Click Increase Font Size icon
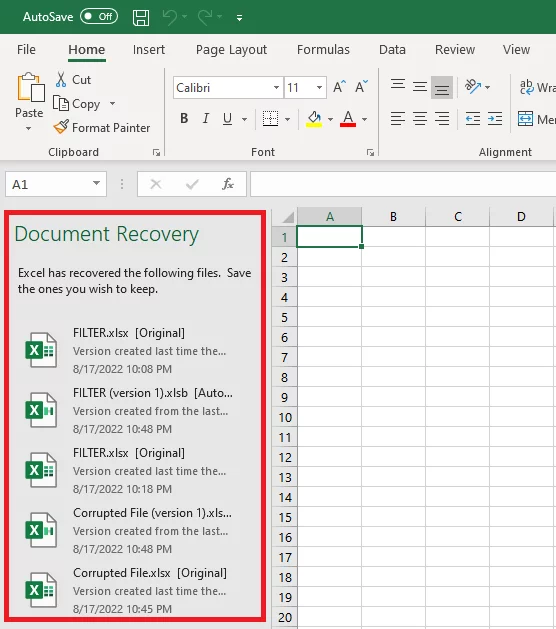Image resolution: width=556 pixels, height=629 pixels. pos(339,87)
